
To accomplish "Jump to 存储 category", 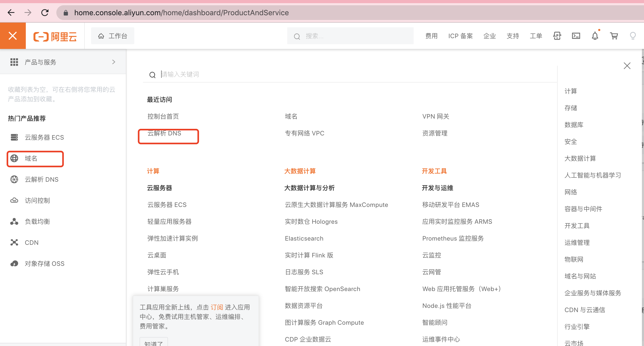I will 571,108.
